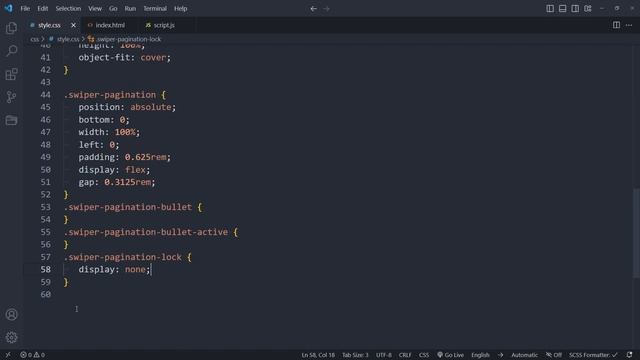
Task: Toggle the bottom panel layout icon
Action: click(x=562, y=9)
